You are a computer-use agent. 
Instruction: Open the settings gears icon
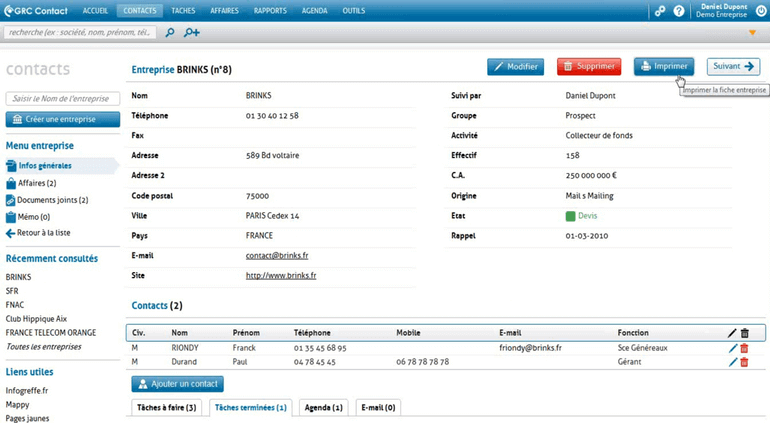[660, 11]
